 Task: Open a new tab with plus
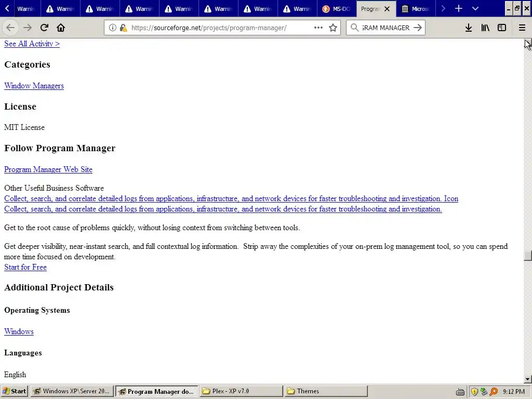pos(459,9)
